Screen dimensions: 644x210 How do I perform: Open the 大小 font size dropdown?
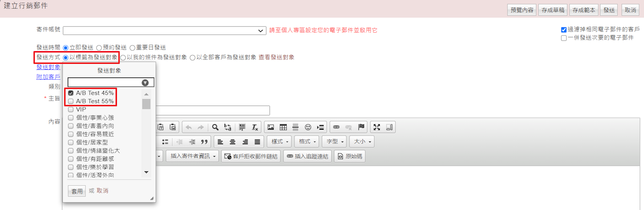[x=362, y=142]
